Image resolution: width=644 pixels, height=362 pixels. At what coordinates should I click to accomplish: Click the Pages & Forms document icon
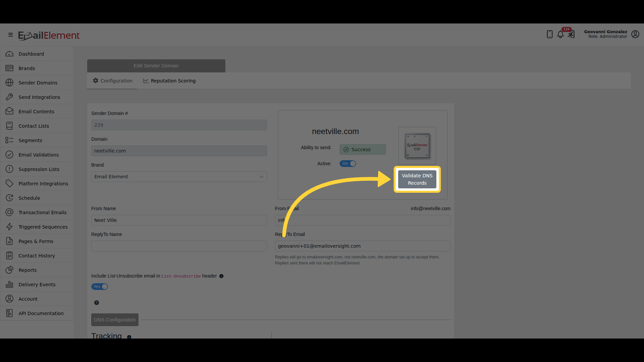tap(9, 241)
